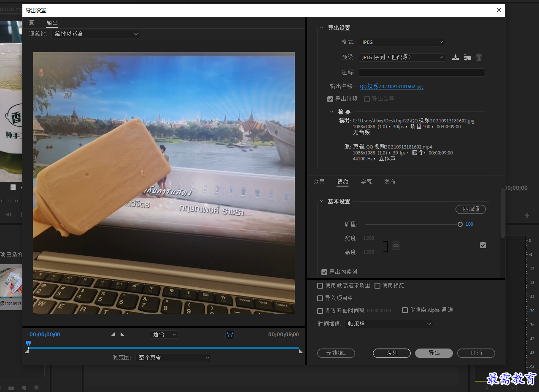Screen dimensions: 539x392
Task: Click the 元数据 button
Action: tap(336, 353)
